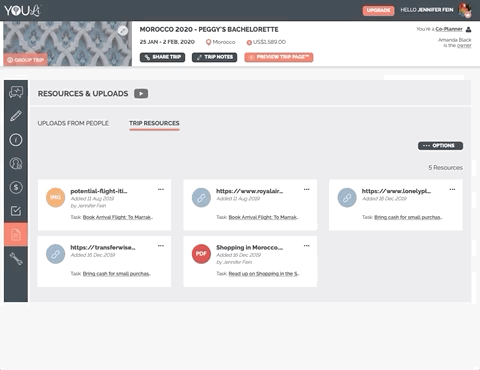Open task link on royalair card

264,217
